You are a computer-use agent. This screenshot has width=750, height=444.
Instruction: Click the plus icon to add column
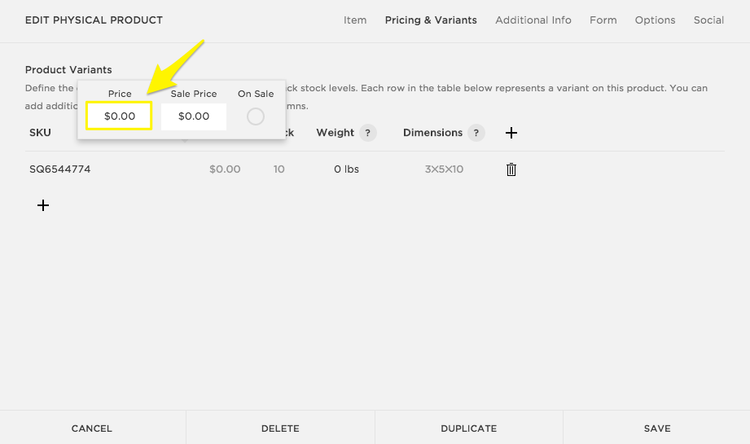(x=511, y=133)
